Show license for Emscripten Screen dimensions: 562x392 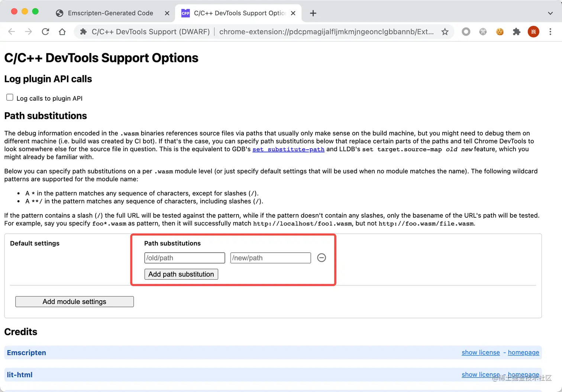pos(481,352)
